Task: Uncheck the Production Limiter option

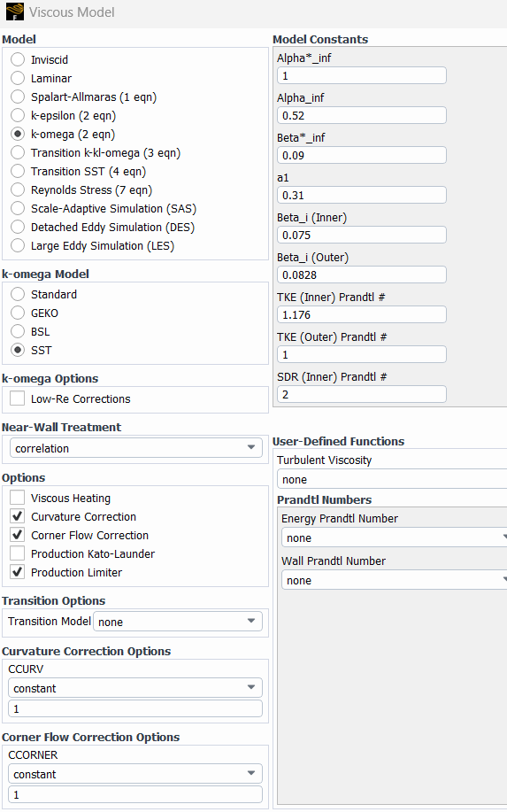Action: pyautogui.click(x=18, y=572)
